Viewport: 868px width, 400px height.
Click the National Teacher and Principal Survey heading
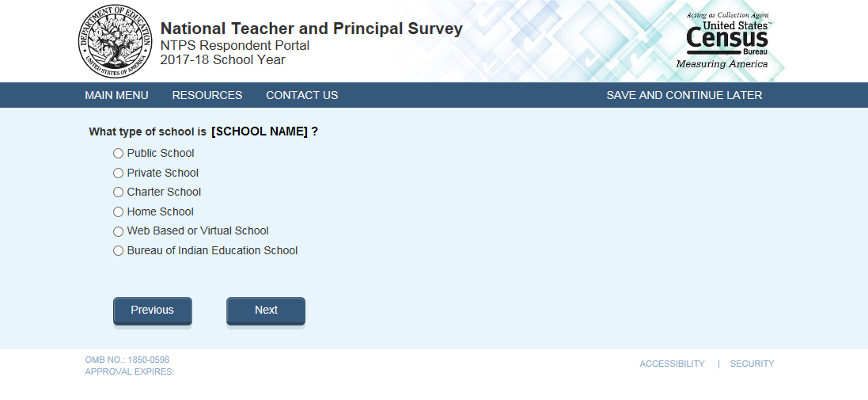311,29
